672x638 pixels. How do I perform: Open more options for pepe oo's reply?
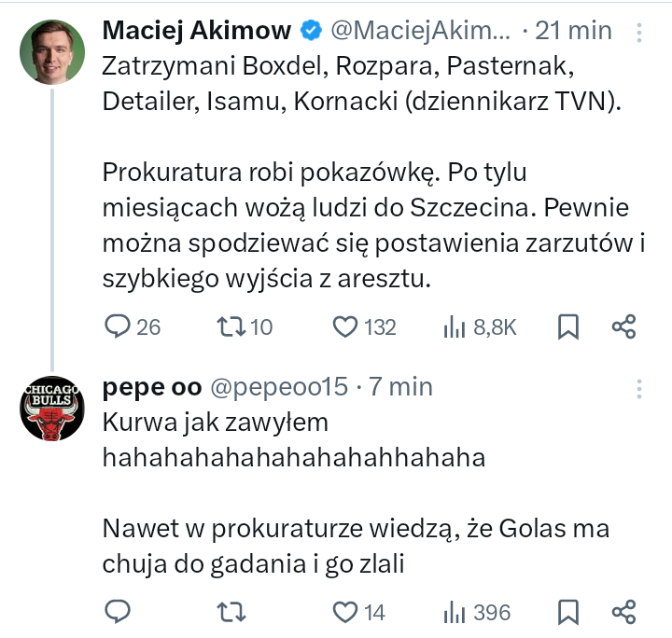639,388
